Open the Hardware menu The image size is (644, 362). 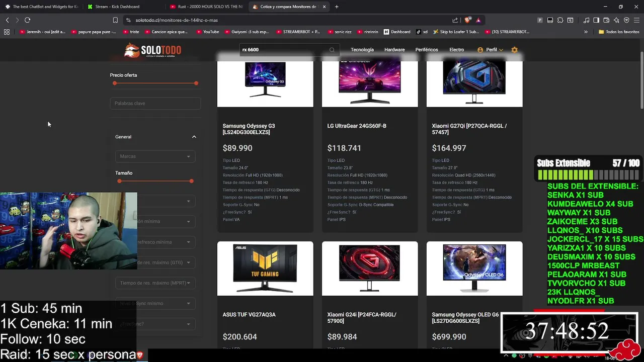click(394, 50)
